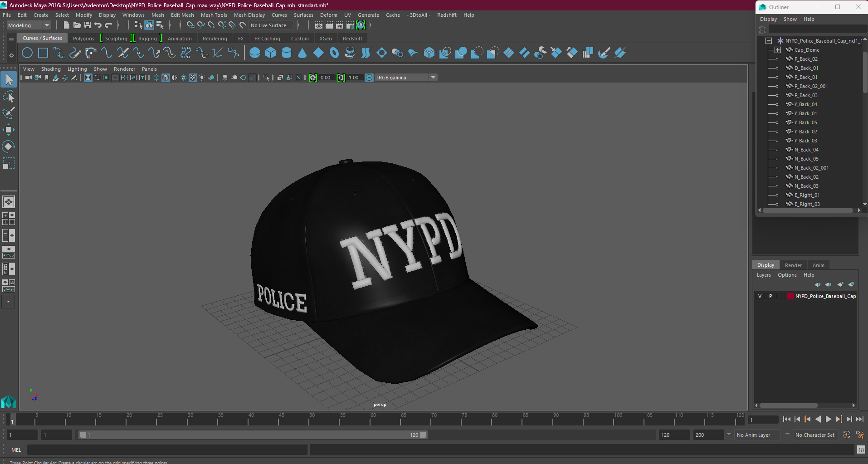Image resolution: width=868 pixels, height=464 pixels.
Task: Click the NYPD_Police_Baseball_Cap layer color swatch
Action: click(790, 296)
